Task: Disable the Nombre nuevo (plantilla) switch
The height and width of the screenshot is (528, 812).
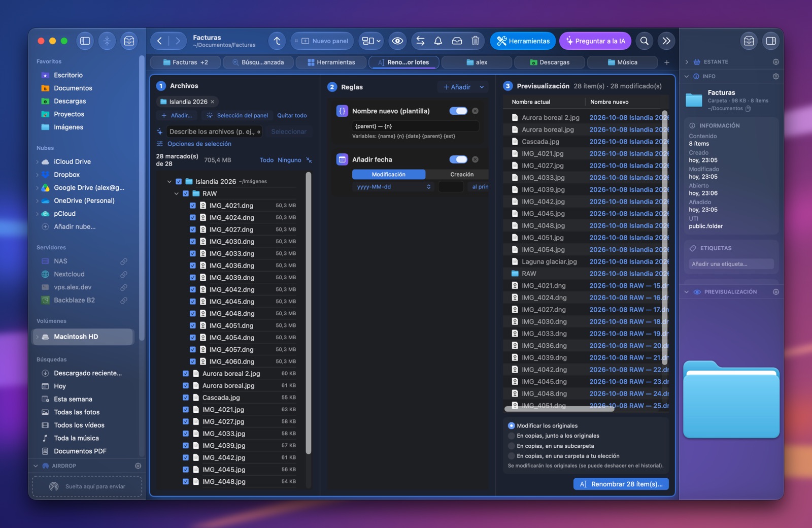Action: 458,111
